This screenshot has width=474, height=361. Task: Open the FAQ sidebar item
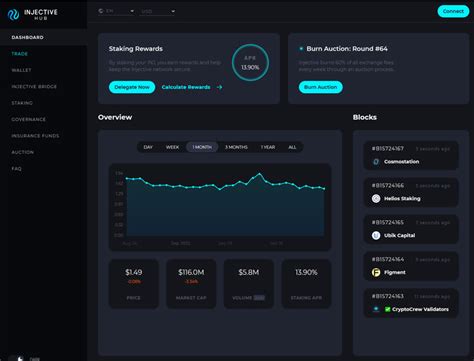[16, 169]
